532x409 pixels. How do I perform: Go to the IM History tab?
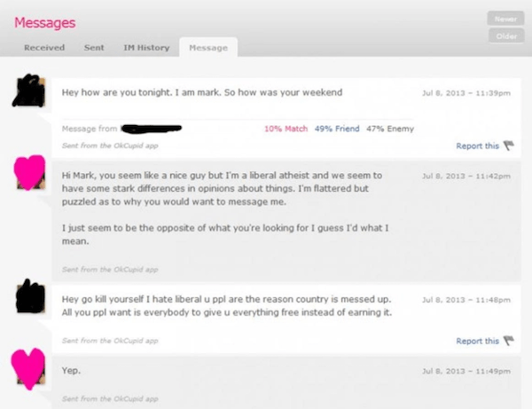tap(145, 47)
